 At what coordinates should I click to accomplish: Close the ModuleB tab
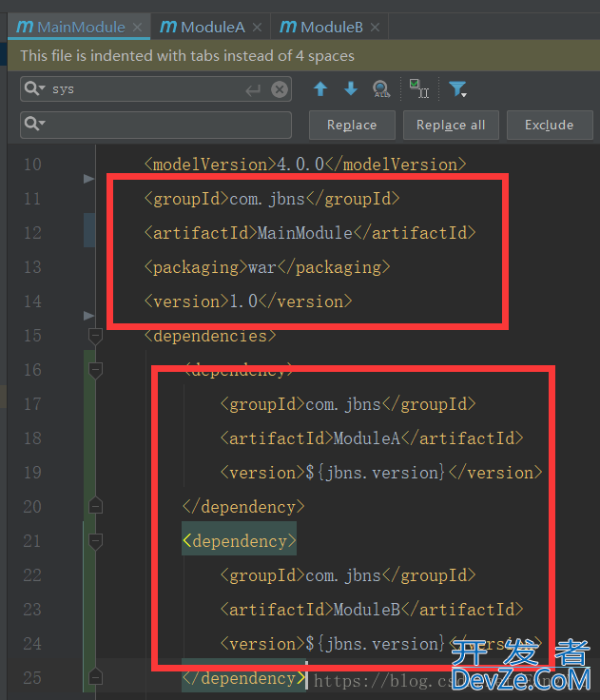(376, 28)
